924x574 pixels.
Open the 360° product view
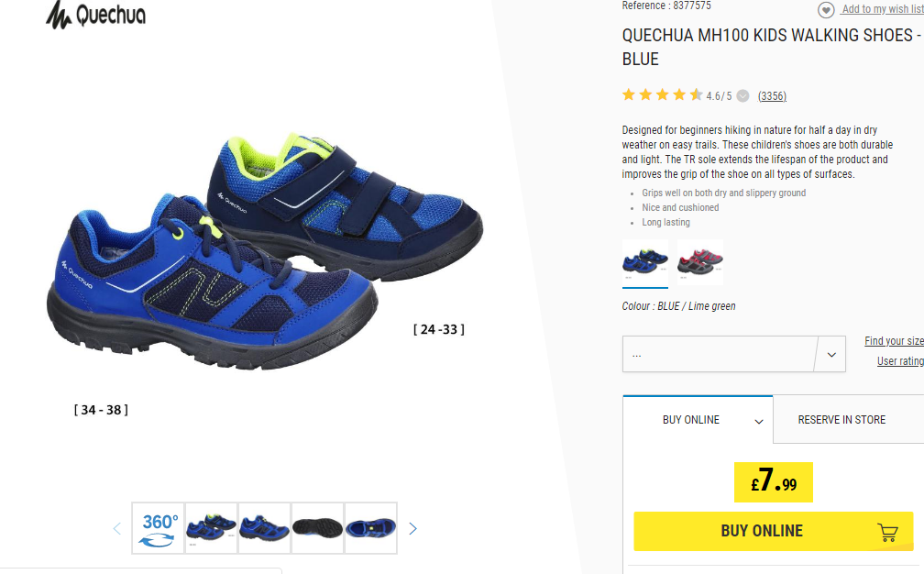[159, 528]
